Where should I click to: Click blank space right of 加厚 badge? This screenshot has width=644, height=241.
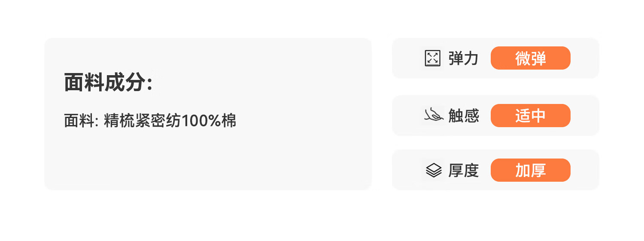click(584, 170)
